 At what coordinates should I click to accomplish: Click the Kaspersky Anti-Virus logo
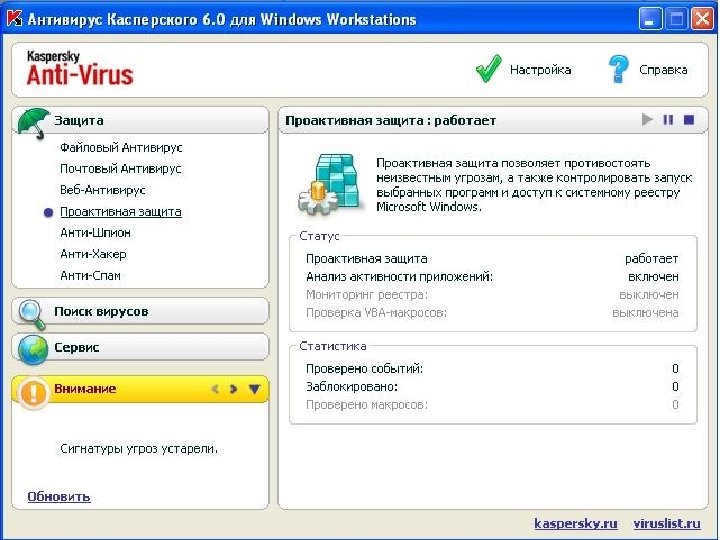click(80, 68)
